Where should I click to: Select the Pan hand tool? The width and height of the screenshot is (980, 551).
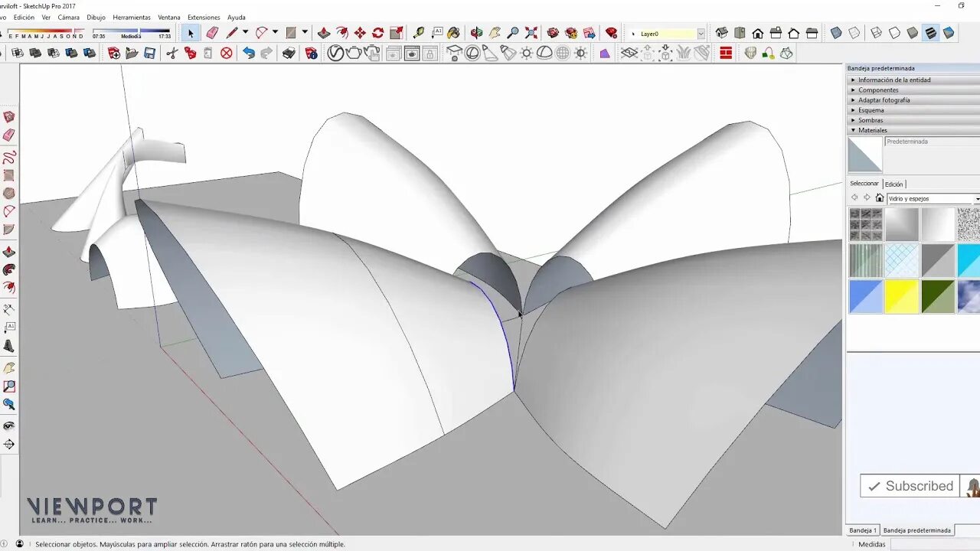(495, 33)
